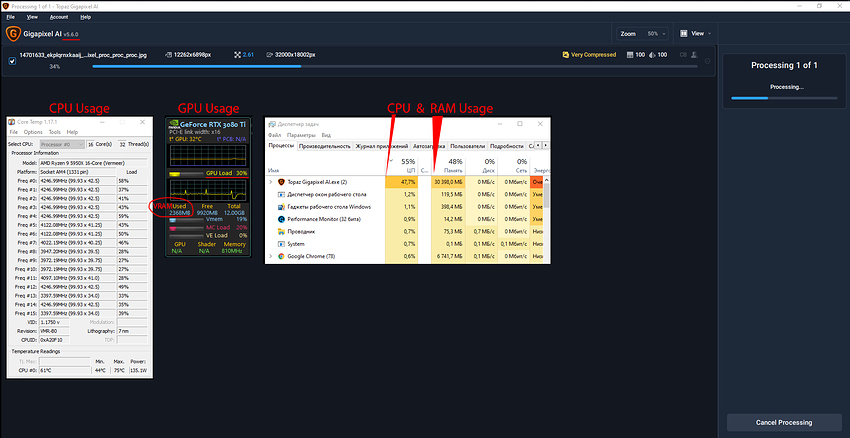Image resolution: width=850 pixels, height=438 pixels.
Task: Click the 2.61 scale factor icon
Action: click(238, 55)
